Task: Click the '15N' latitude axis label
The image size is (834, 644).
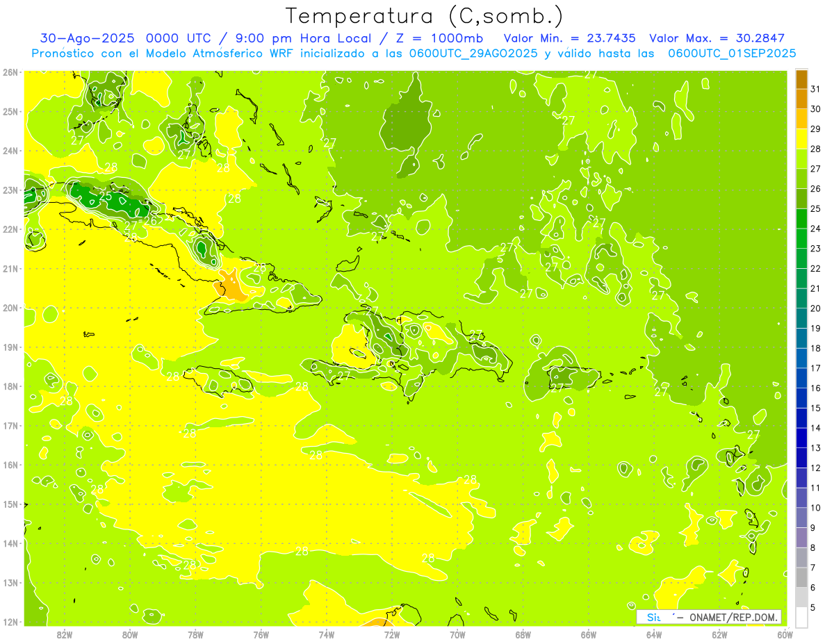Action: click(10, 504)
